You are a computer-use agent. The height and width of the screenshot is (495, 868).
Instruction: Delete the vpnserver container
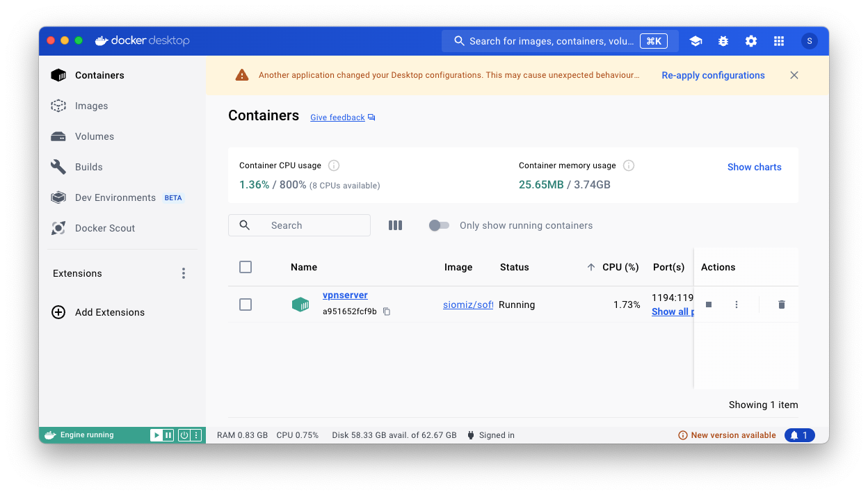pos(782,305)
